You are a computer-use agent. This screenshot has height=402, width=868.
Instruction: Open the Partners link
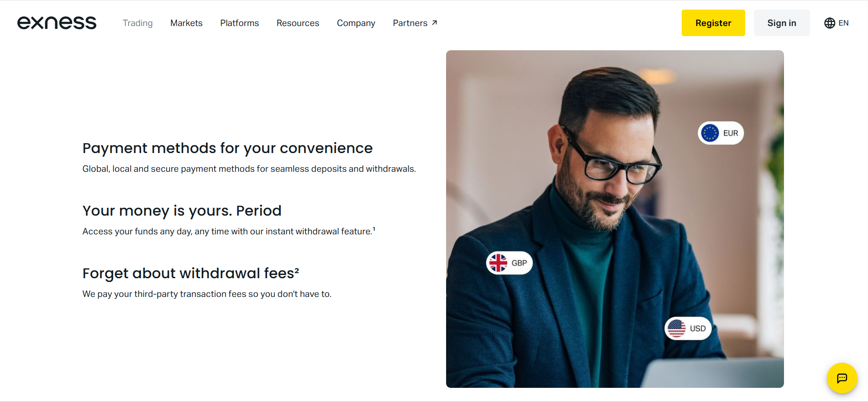(x=415, y=23)
